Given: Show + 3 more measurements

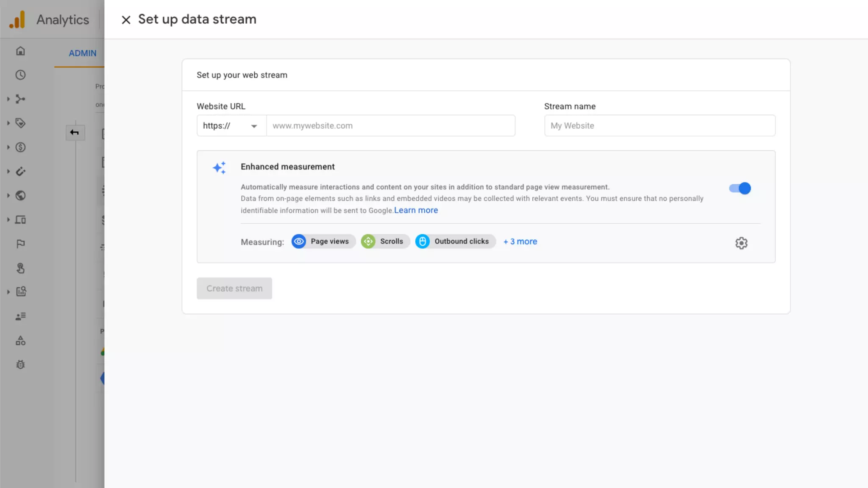Looking at the screenshot, I should tap(520, 241).
